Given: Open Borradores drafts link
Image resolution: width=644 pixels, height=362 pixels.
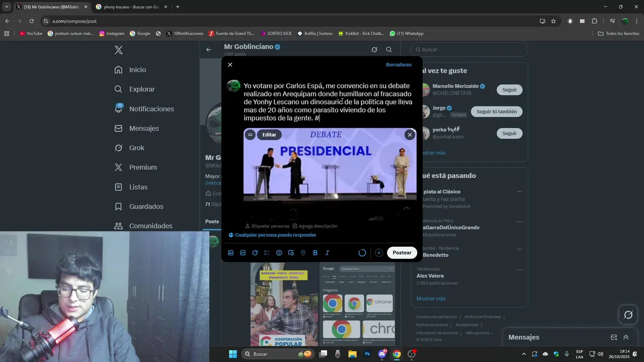Looking at the screenshot, I should (x=398, y=65).
